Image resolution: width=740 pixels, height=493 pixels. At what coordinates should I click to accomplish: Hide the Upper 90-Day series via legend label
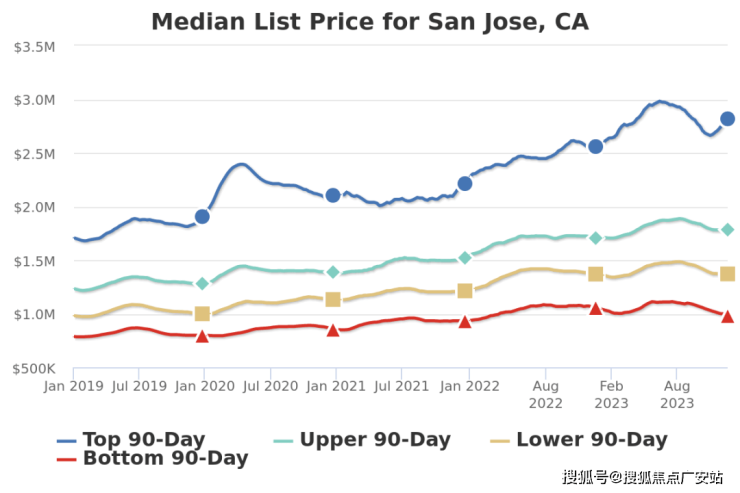click(375, 439)
